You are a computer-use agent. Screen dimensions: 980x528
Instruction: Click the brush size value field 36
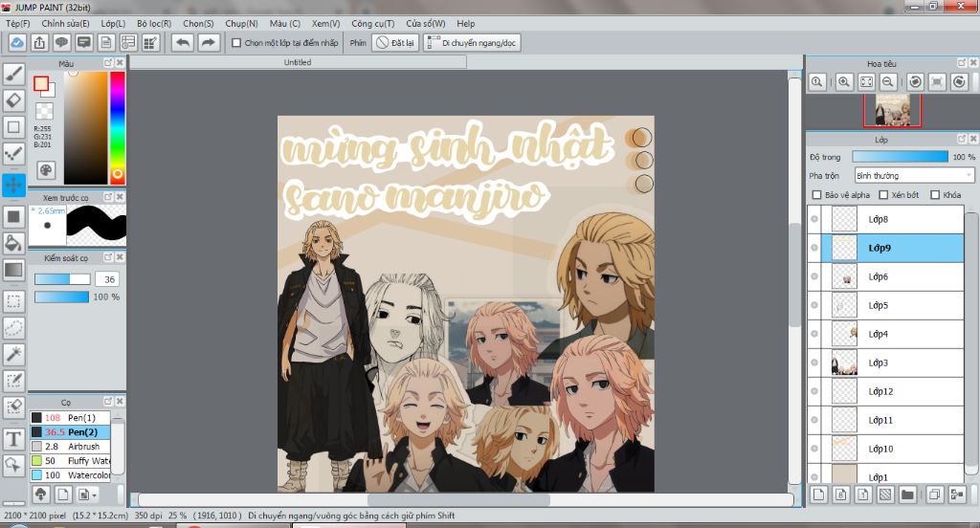click(109, 279)
